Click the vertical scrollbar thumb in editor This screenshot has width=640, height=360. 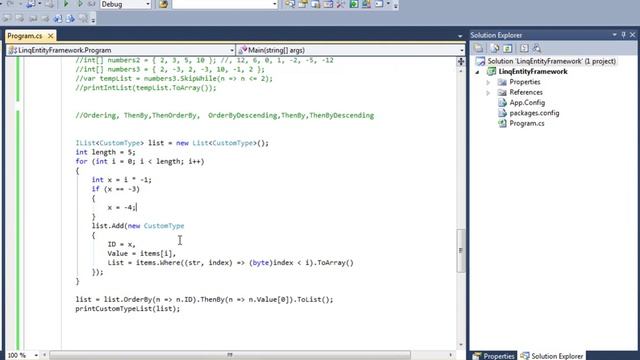[461, 251]
